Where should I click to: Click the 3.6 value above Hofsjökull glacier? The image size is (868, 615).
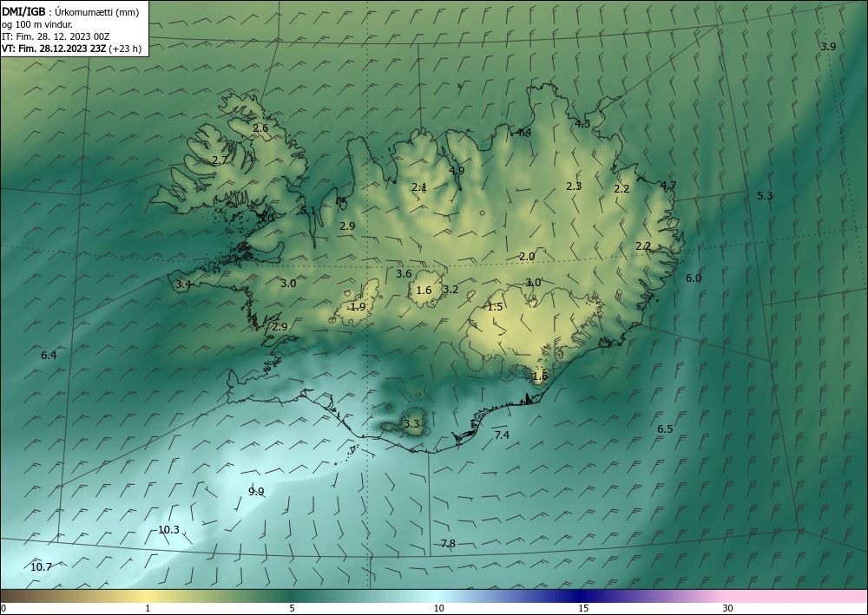pos(404,273)
